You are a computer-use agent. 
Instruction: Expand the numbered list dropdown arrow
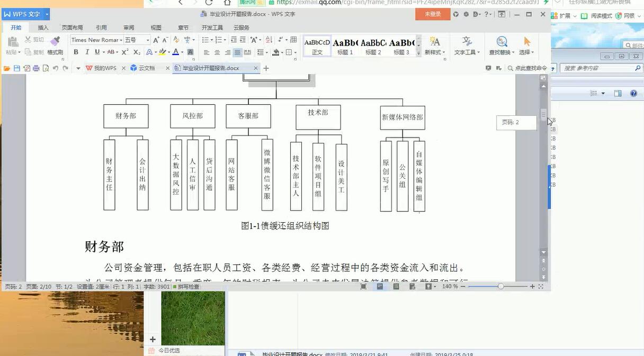225,40
